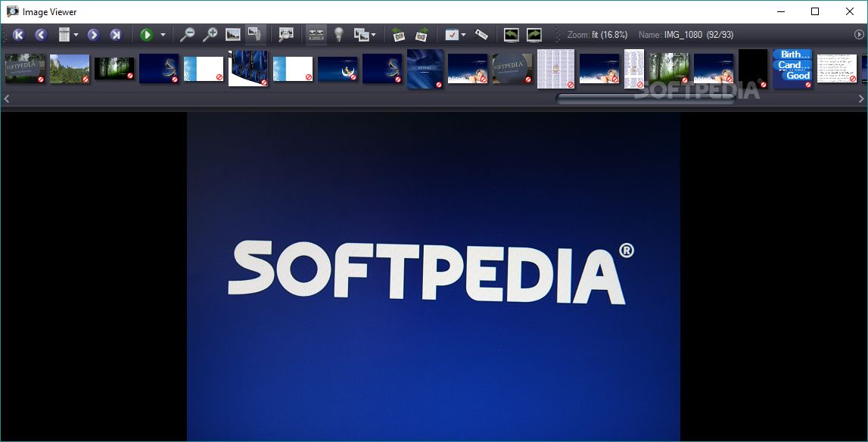Go to the next image
The image size is (868, 442).
tap(93, 35)
